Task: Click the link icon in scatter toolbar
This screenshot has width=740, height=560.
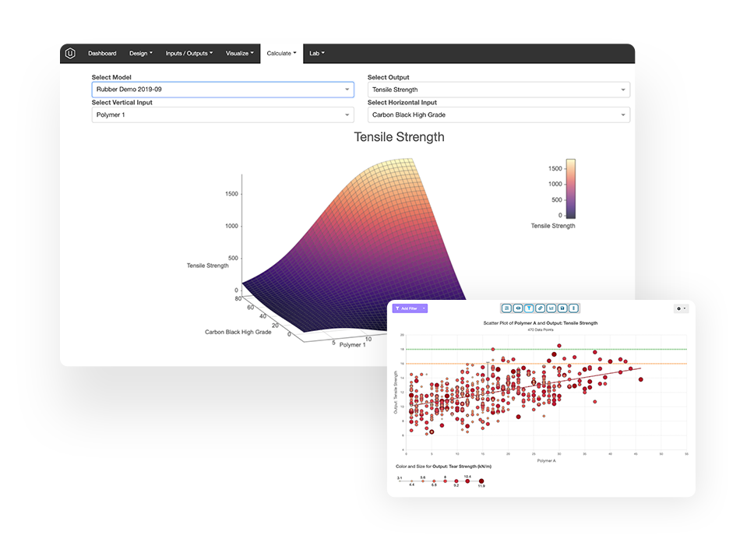Action: coord(541,308)
